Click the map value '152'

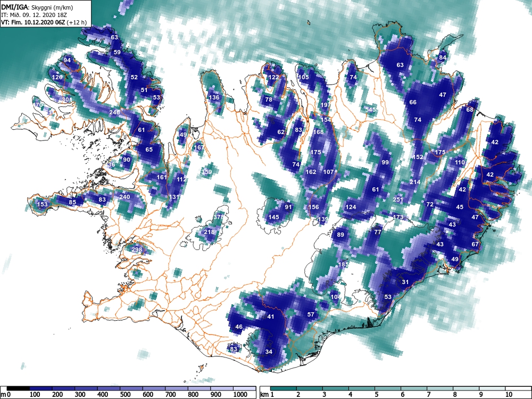(x=418, y=157)
